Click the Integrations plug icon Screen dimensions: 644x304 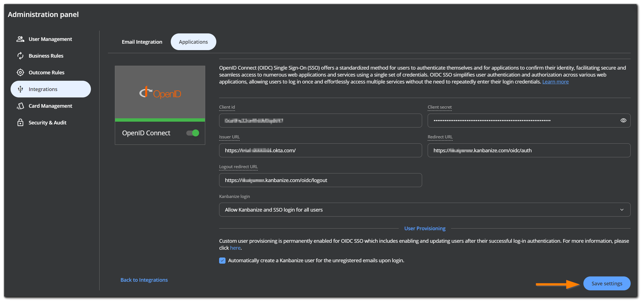[x=20, y=89]
